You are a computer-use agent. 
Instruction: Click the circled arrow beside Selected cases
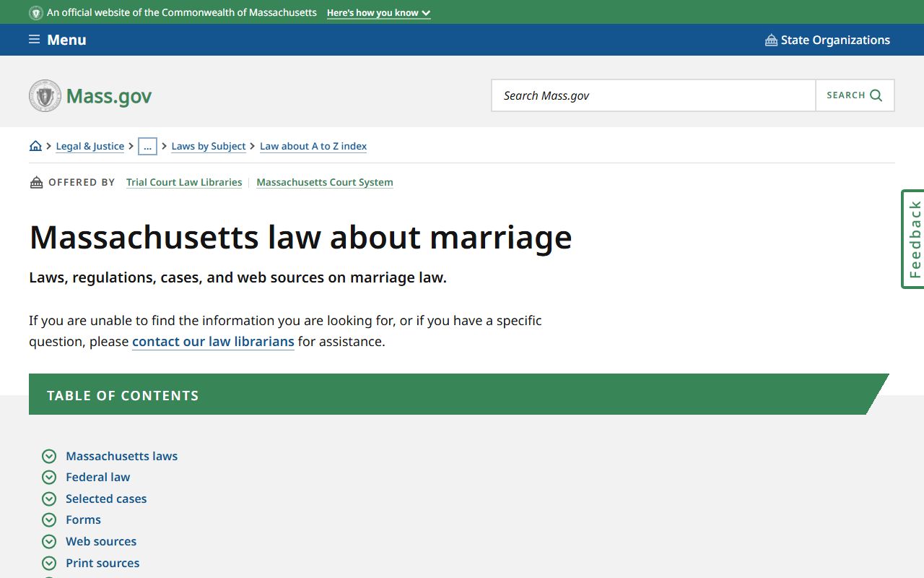(x=49, y=499)
